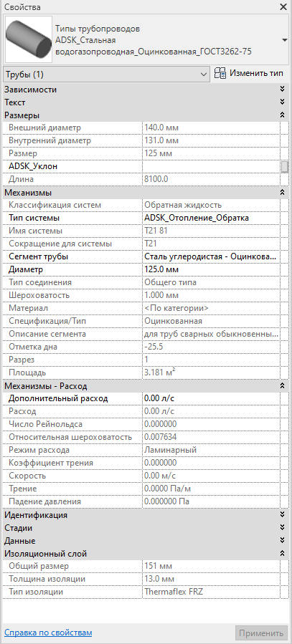The height and width of the screenshot is (644, 292).
Task: Select the Сегмент трубы parameter label
Action: 39,256
